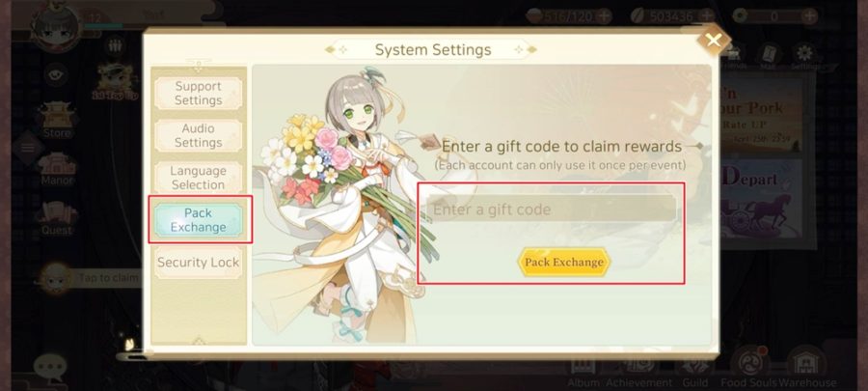Add stamina with plus beside 516/120
This screenshot has height=391, width=868.
604,16
